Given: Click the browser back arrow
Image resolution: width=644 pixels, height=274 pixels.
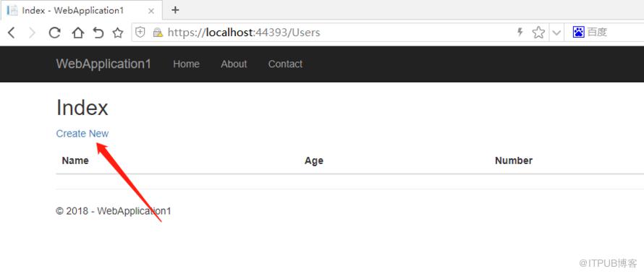Looking at the screenshot, I should pyautogui.click(x=12, y=33).
